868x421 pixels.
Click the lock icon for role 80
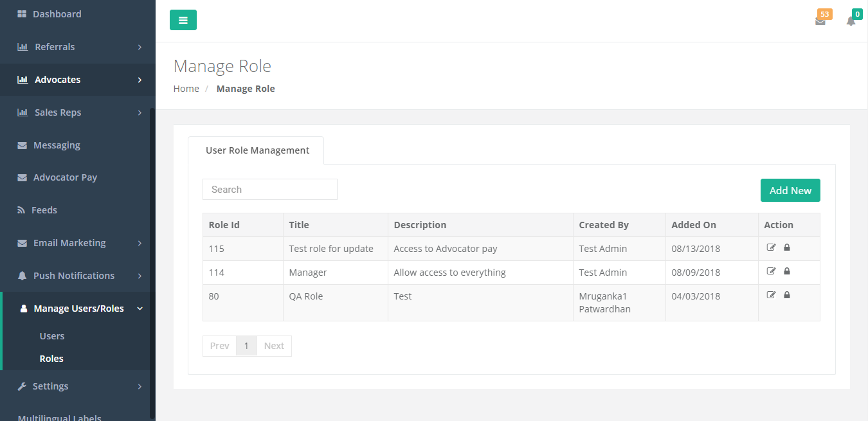pyautogui.click(x=786, y=294)
